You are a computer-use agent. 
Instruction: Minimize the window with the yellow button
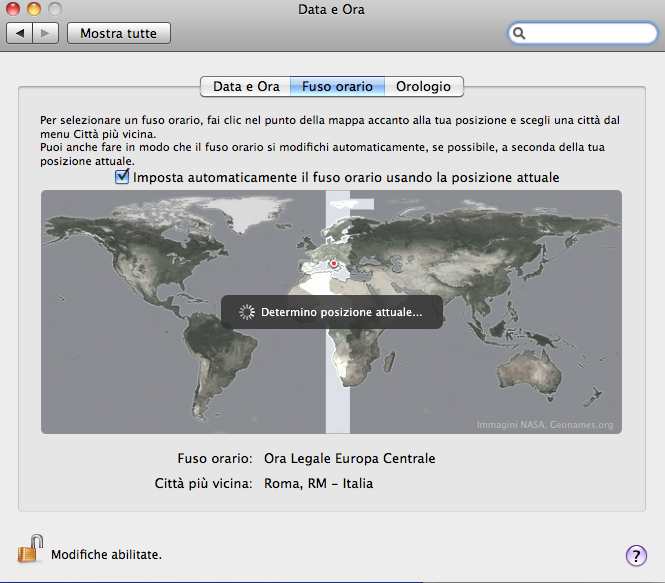click(x=33, y=9)
